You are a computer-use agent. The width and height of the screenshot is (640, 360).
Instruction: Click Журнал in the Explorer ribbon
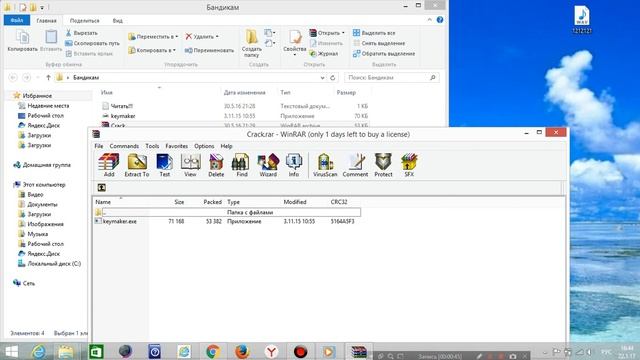pyautogui.click(x=324, y=53)
